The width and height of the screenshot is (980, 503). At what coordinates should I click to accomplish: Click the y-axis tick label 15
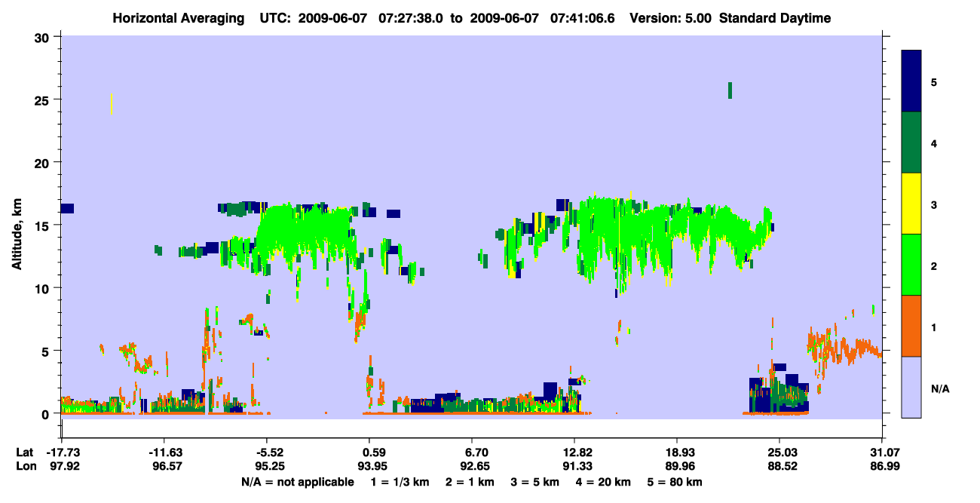pyautogui.click(x=44, y=225)
